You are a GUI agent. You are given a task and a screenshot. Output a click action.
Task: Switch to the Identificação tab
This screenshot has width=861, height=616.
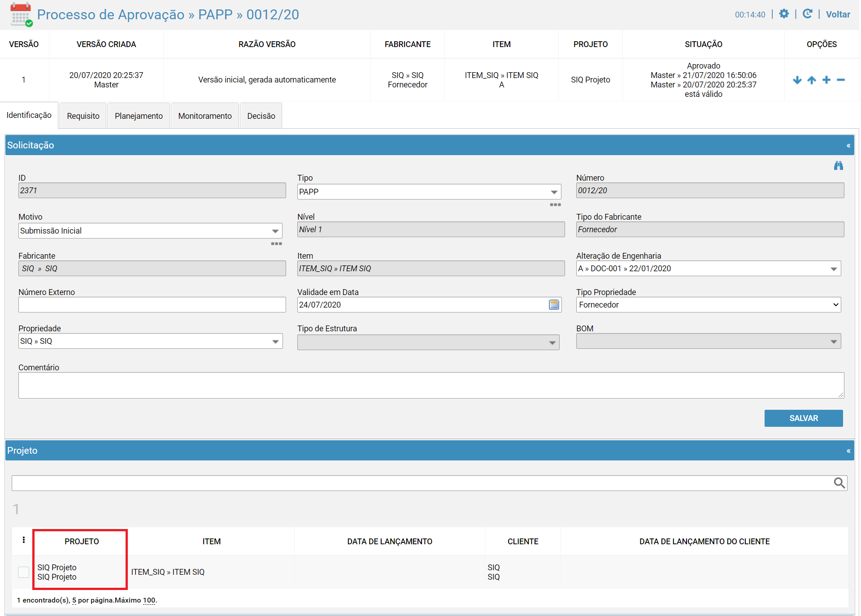[29, 115]
